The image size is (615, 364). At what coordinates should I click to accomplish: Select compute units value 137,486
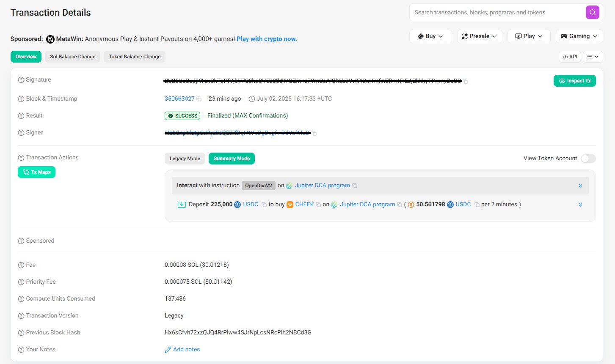[x=175, y=298]
